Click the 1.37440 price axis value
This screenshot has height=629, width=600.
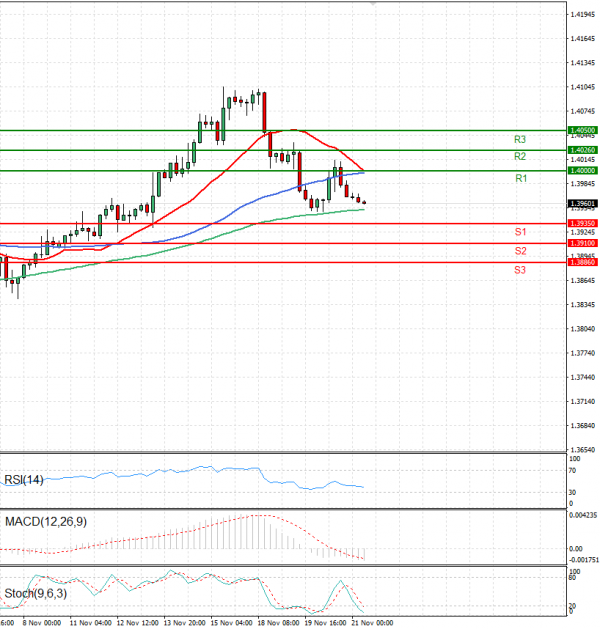tap(583, 377)
